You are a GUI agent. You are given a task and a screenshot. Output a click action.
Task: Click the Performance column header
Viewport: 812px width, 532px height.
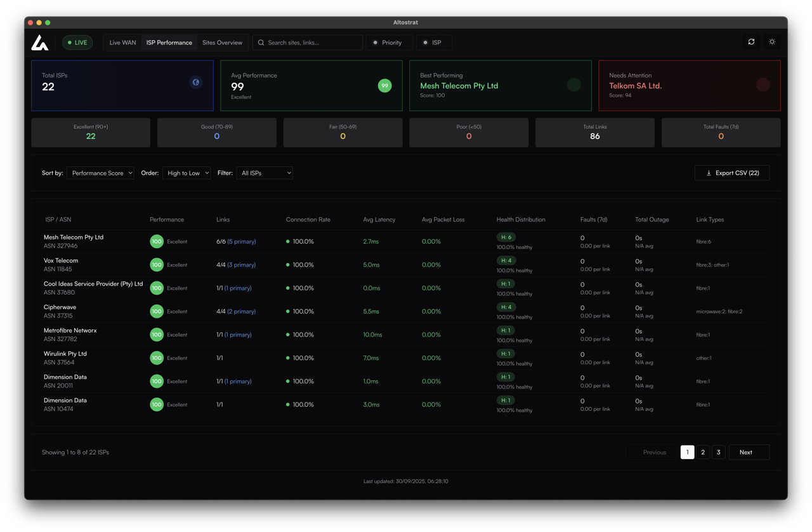[167, 220]
